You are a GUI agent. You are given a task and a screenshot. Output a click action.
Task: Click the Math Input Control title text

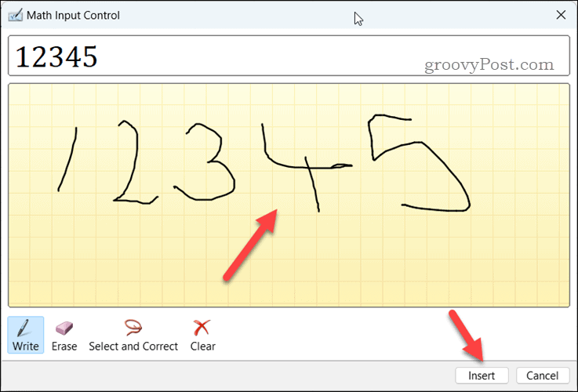73,16
